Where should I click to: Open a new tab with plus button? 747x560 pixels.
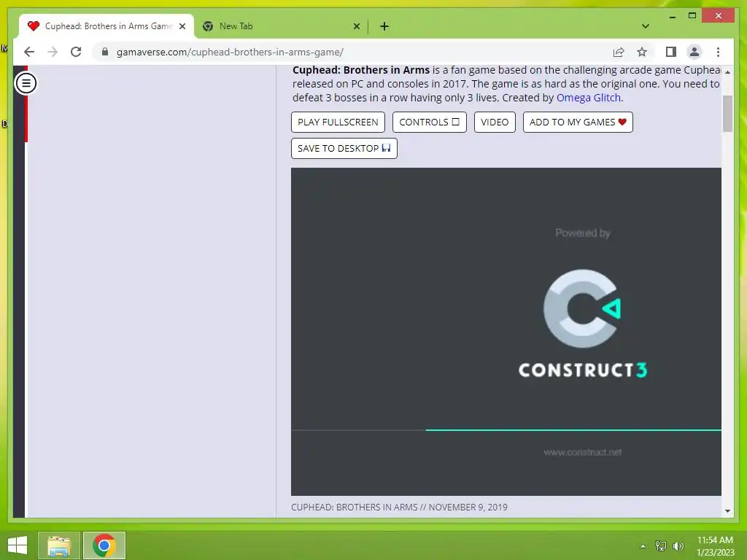[384, 26]
